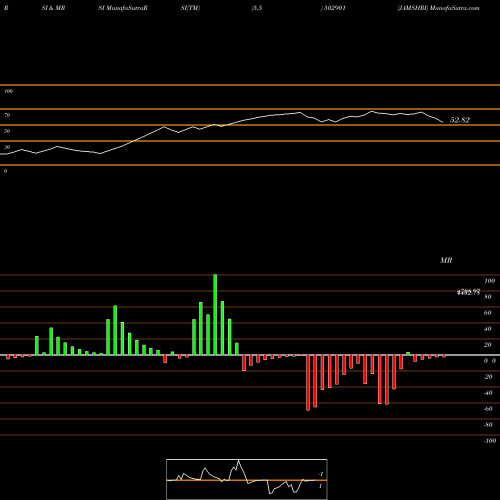Click the 60 label on MR axis
The image size is (500, 500).
point(488,313)
